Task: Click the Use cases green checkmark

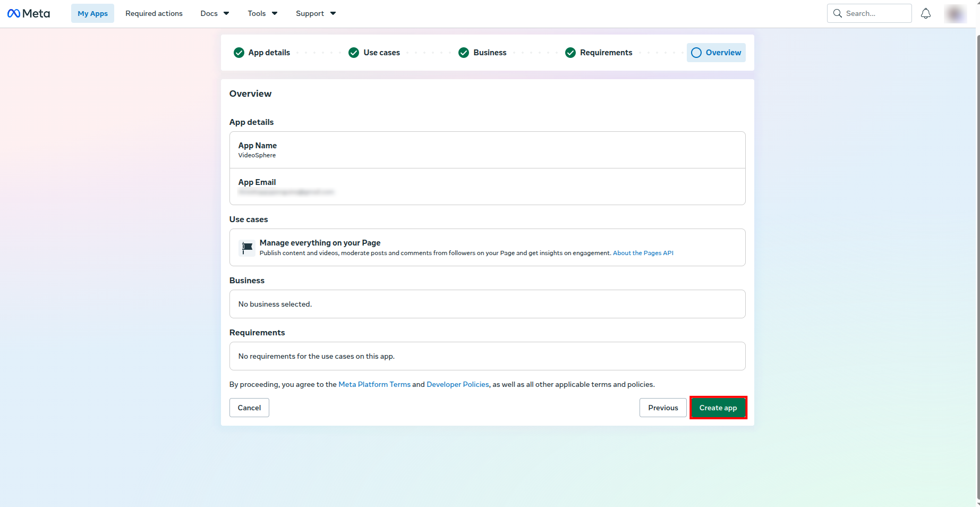Action: (354, 53)
